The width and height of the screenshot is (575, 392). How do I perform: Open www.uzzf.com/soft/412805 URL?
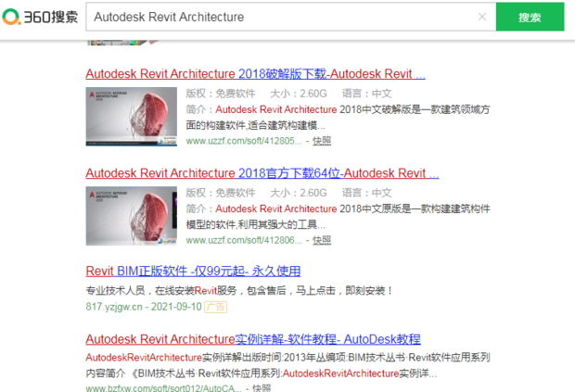244,141
